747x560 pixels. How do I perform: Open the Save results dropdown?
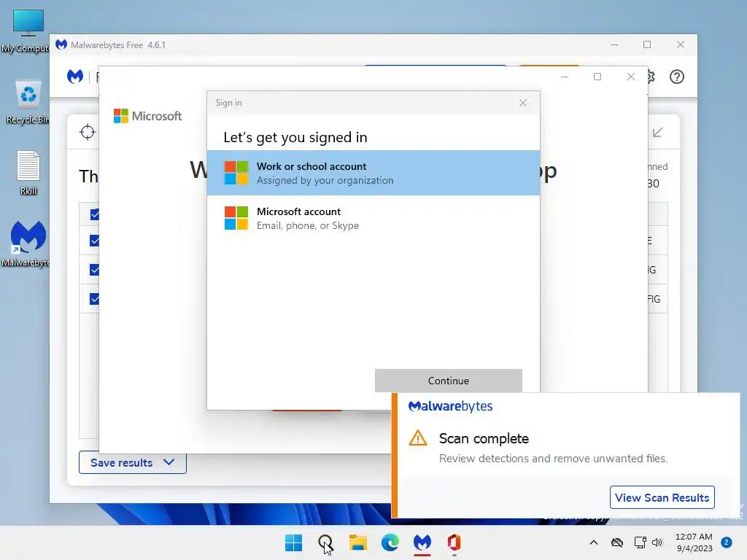click(133, 462)
